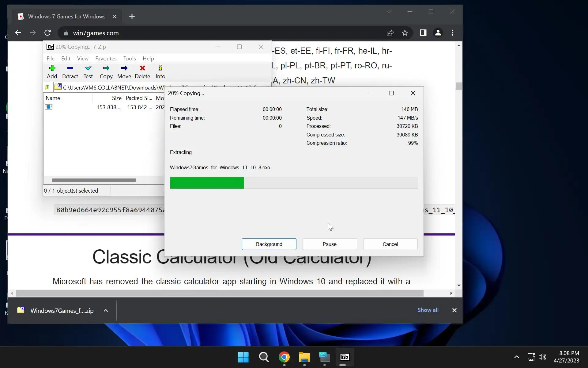The height and width of the screenshot is (368, 588).
Task: Show hidden system tray icons
Action: [x=517, y=357]
